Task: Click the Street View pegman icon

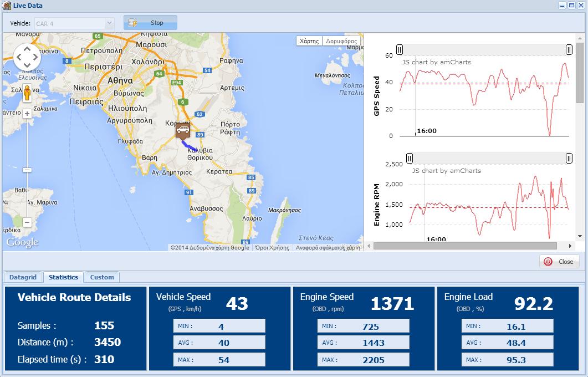Action: tap(27, 94)
